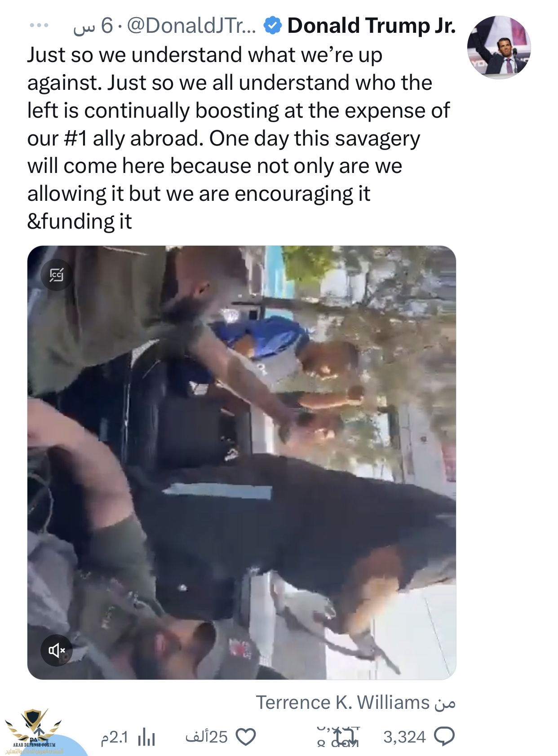
Task: Open the view analytics bar chart icon
Action: coord(146,737)
